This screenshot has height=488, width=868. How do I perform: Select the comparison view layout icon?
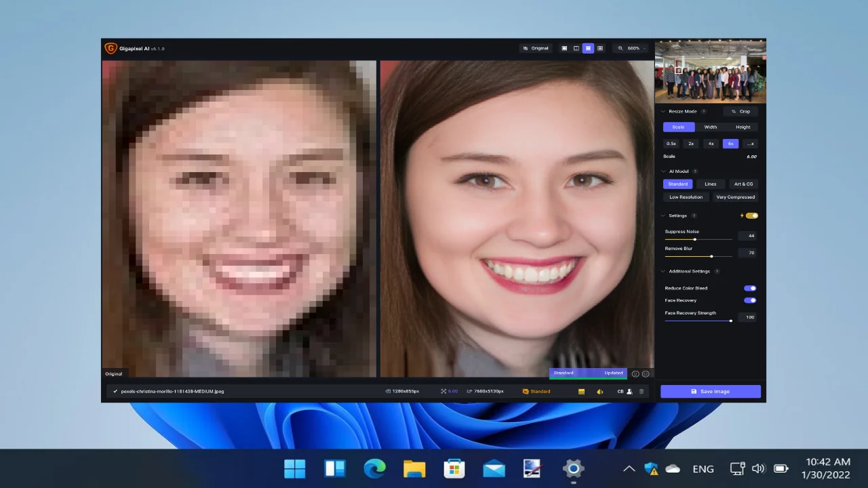[600, 48]
